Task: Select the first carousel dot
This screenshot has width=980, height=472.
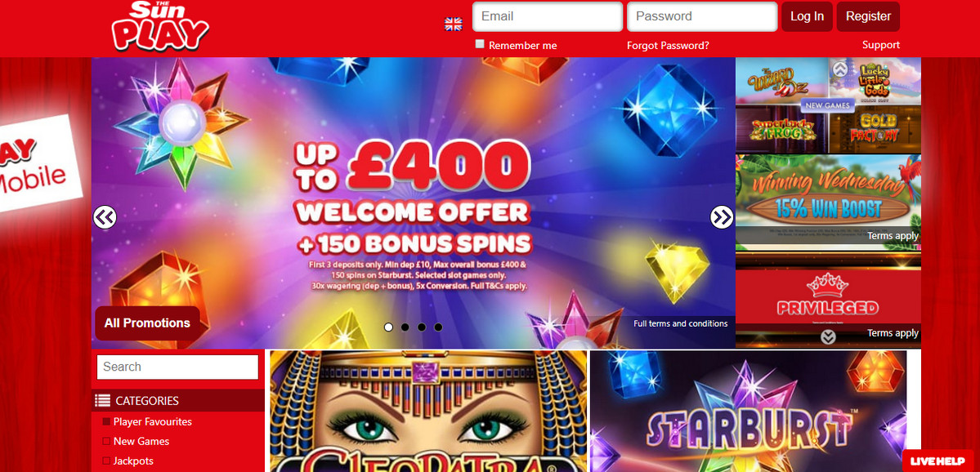Action: (x=389, y=327)
